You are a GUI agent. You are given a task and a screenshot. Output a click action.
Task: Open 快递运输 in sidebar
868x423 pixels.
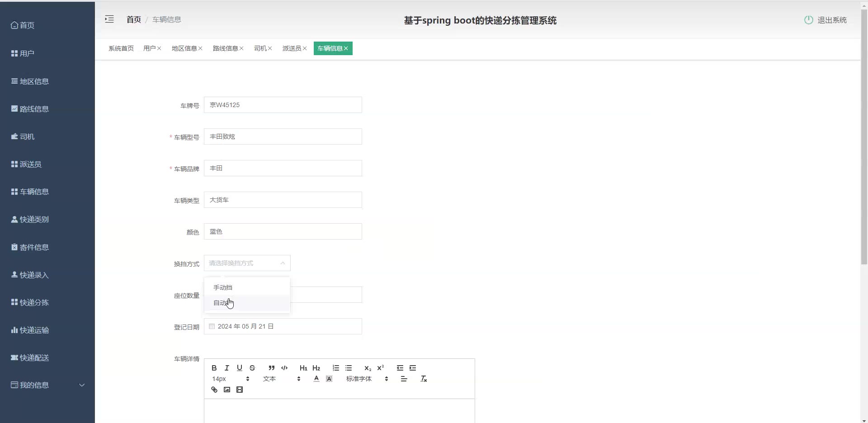pos(47,330)
